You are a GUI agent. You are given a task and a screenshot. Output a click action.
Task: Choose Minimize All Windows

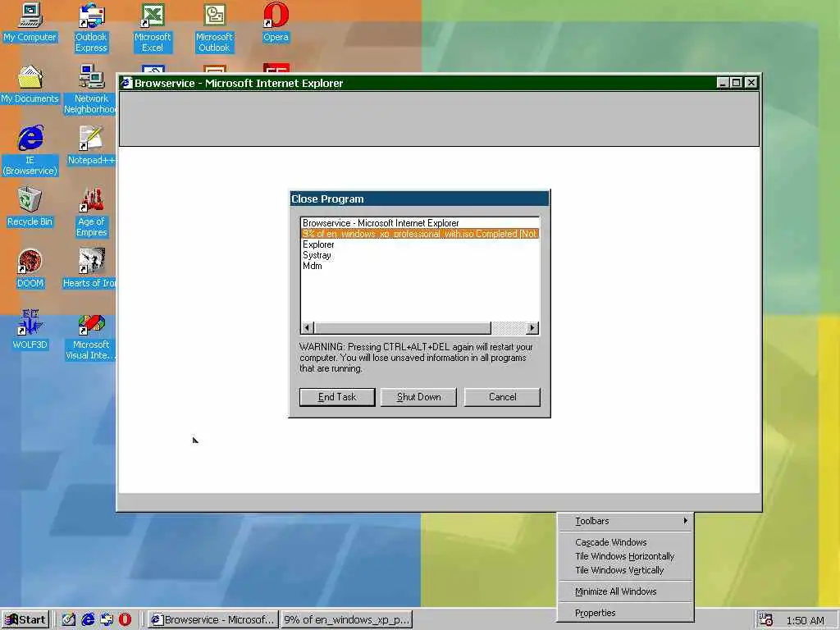[625, 591]
